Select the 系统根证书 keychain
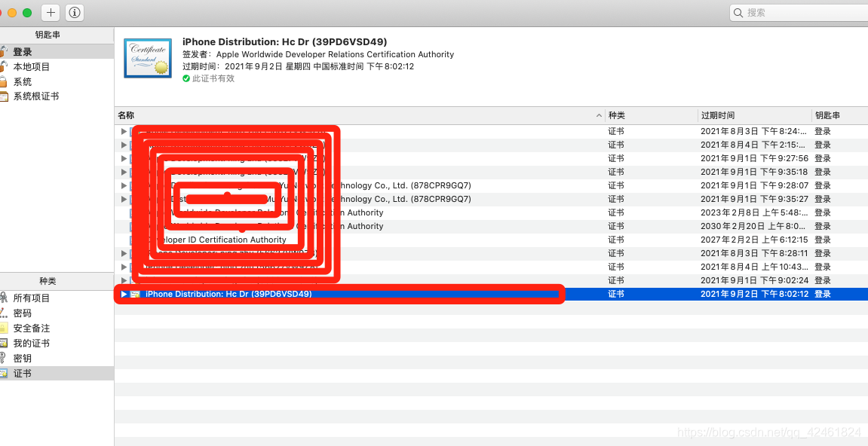Screen dimensions: 868x446 pos(57,96)
